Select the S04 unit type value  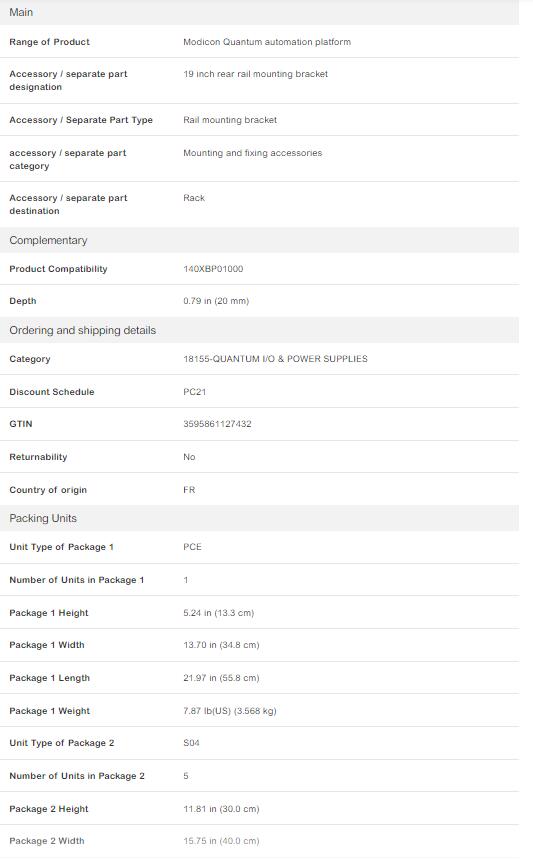pos(191,743)
